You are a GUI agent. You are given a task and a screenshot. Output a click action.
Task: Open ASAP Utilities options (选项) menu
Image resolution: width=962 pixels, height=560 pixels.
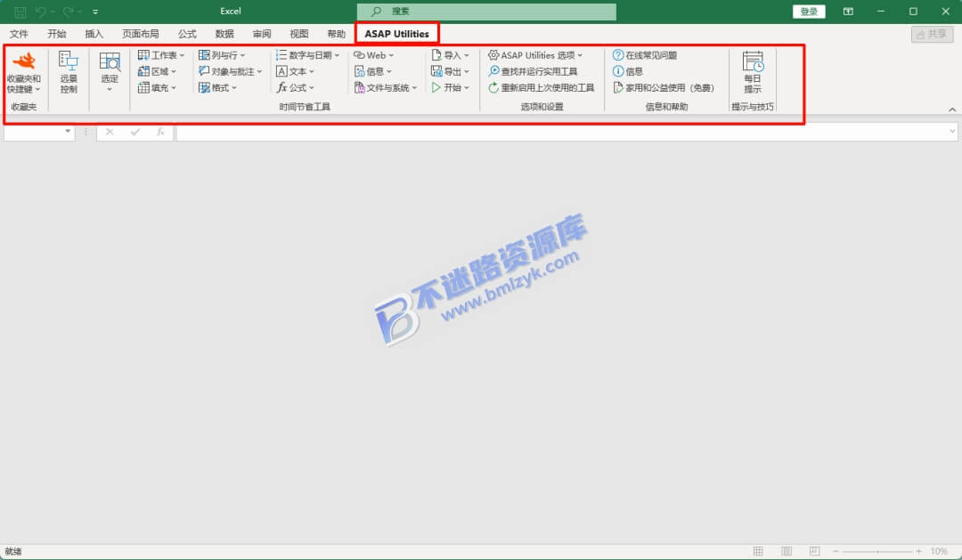(535, 55)
